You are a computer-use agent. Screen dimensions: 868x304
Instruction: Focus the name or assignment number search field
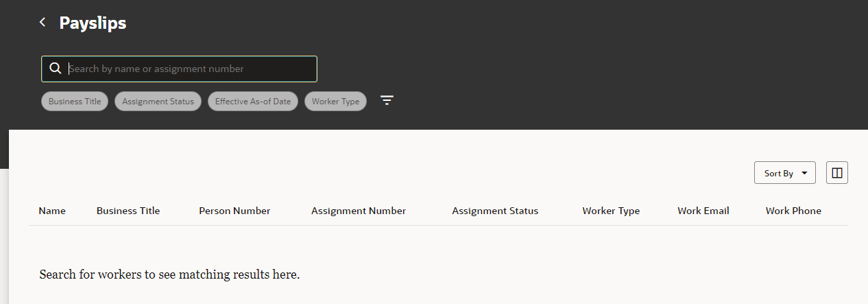(179, 69)
